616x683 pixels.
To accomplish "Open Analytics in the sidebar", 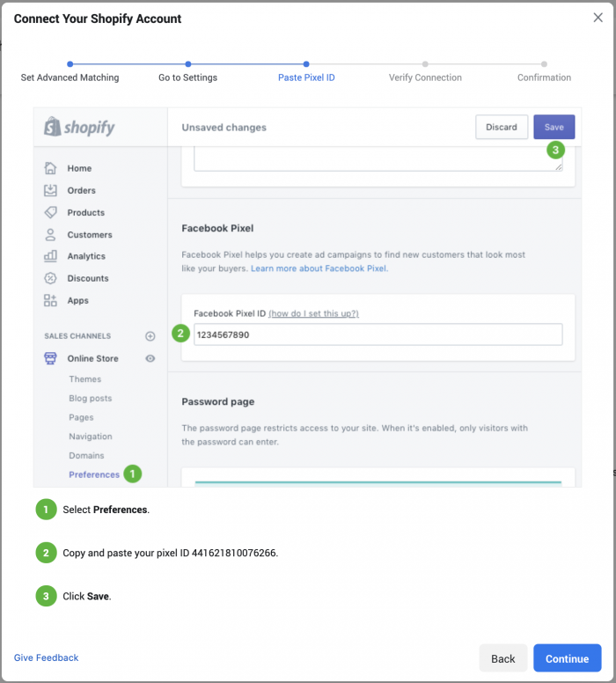I will click(x=86, y=256).
